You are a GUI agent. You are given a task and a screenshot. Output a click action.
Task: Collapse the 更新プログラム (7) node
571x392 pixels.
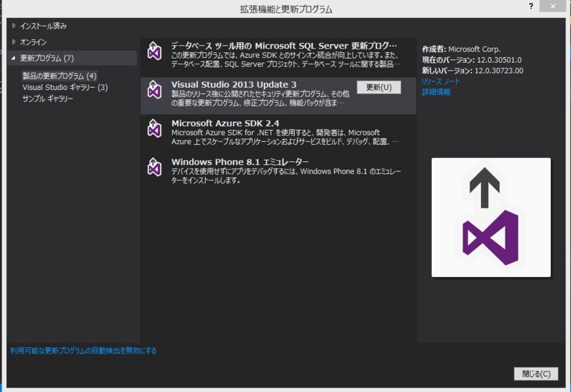coord(14,58)
